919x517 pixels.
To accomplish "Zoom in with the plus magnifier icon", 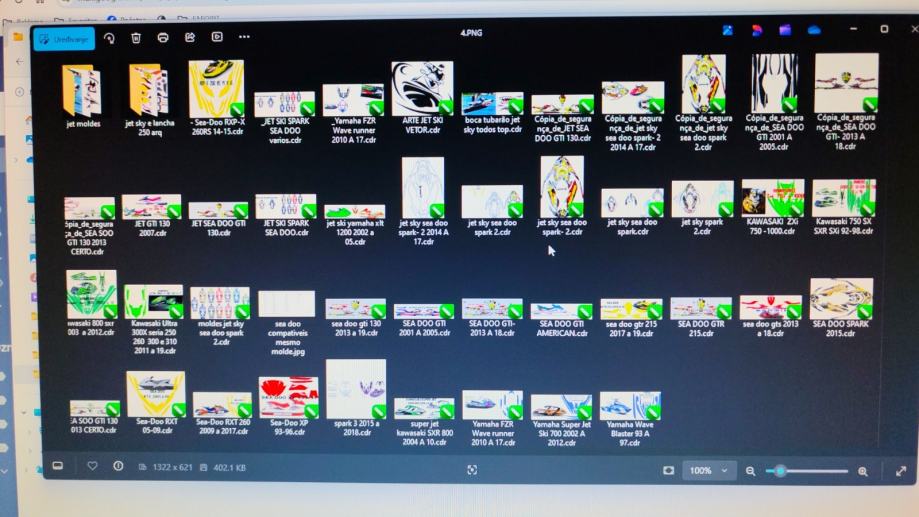I will (863, 471).
